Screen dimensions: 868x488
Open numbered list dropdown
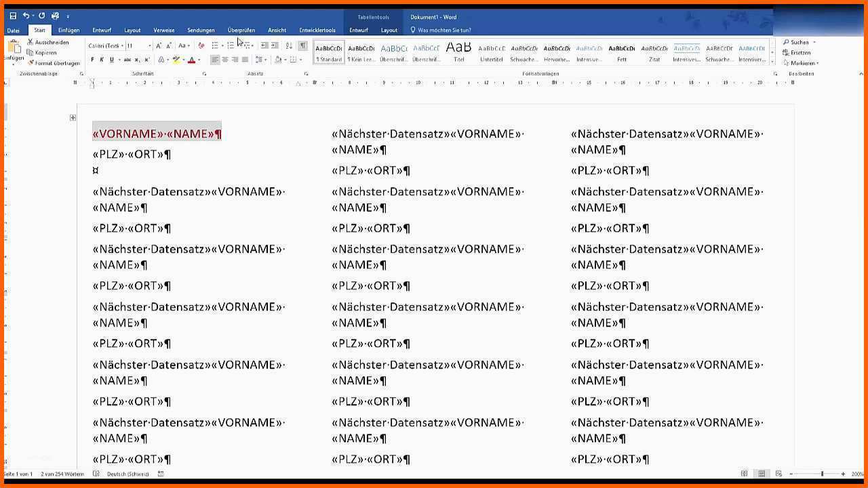(237, 45)
